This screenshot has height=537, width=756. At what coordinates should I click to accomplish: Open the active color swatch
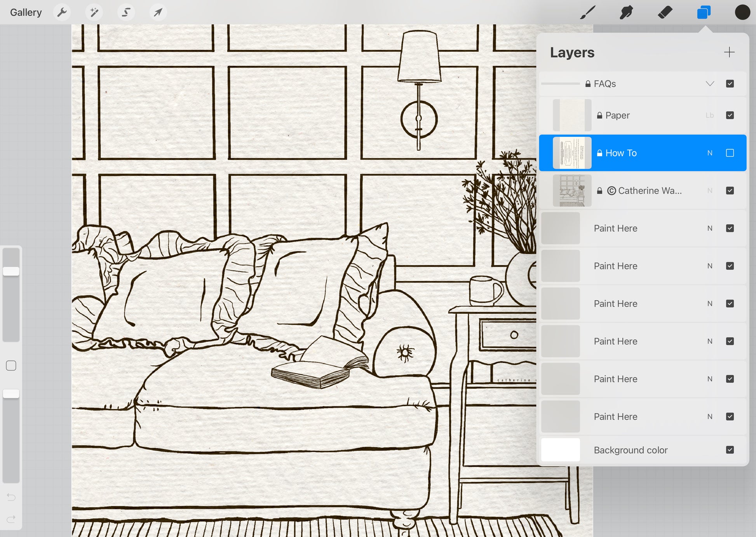click(742, 12)
